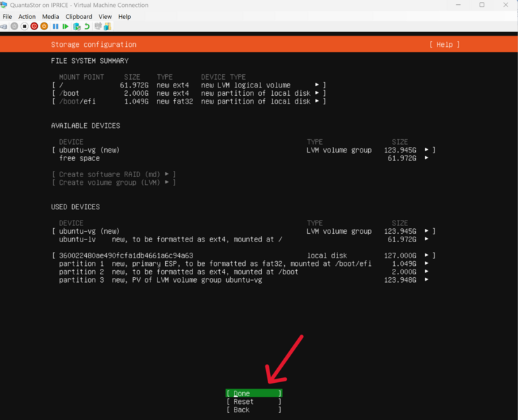This screenshot has width=518, height=420.
Task: Send Ctrl+Alt+Delete using the toolbar icon
Action: [3, 27]
